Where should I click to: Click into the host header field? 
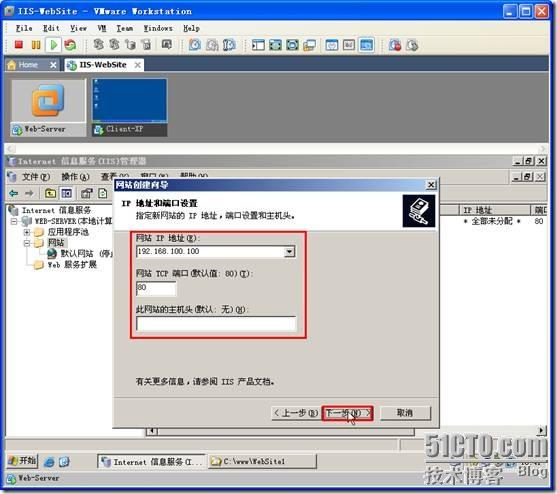(x=216, y=324)
